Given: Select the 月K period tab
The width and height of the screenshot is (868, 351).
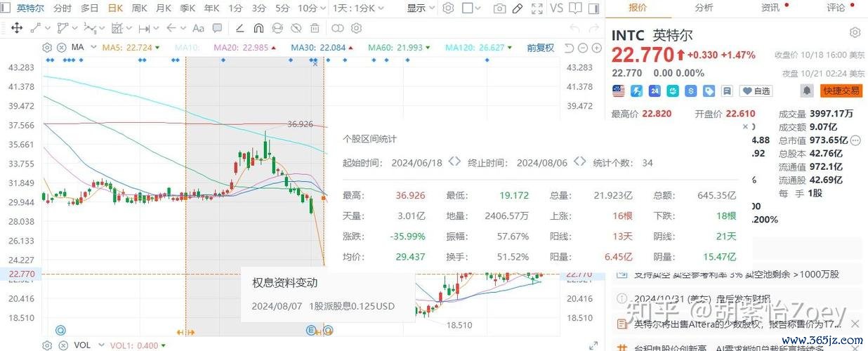Looking at the screenshot, I should (x=163, y=8).
